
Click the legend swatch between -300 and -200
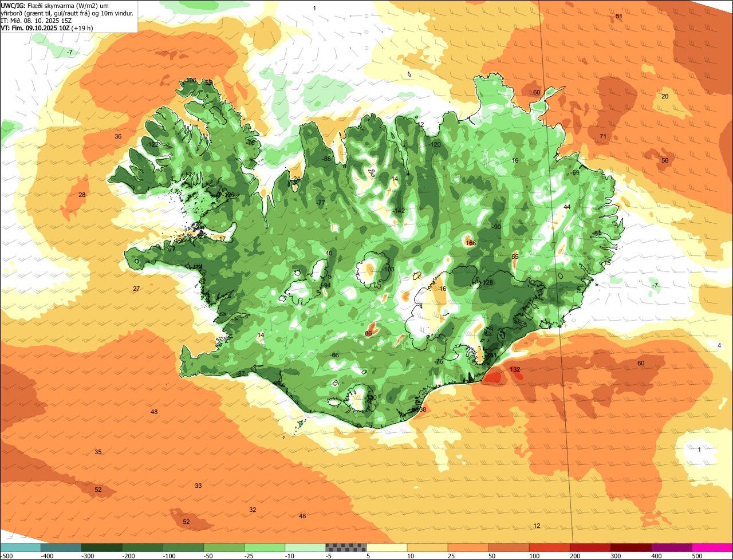[x=101, y=547]
